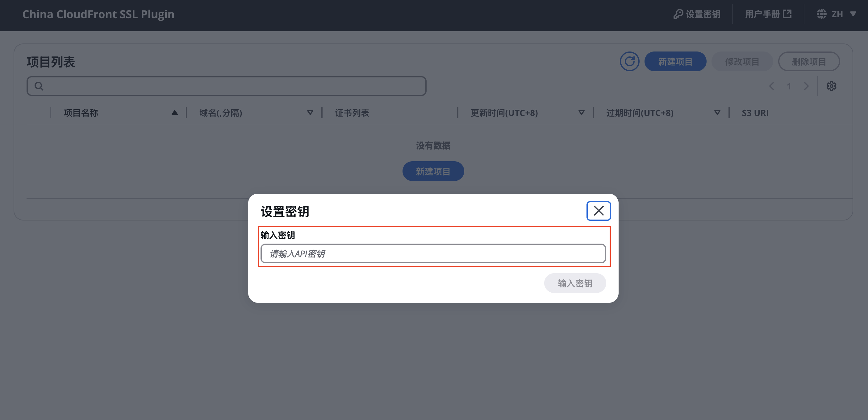Click the project search field
868x420 pixels.
[227, 86]
